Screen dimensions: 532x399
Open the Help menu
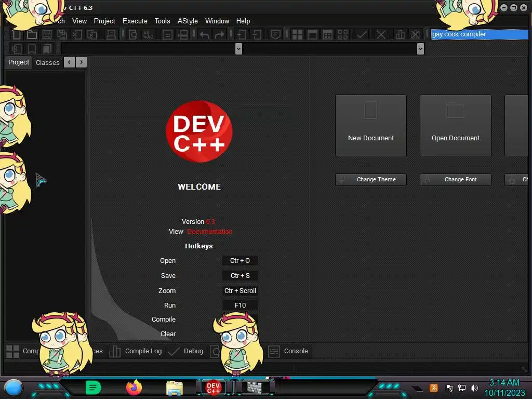pyautogui.click(x=243, y=21)
